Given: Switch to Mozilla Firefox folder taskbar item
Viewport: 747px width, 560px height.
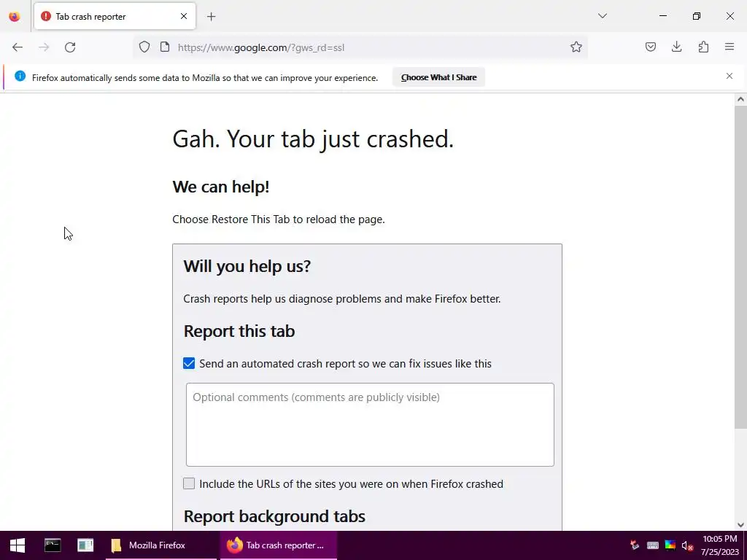Looking at the screenshot, I should click(161, 545).
